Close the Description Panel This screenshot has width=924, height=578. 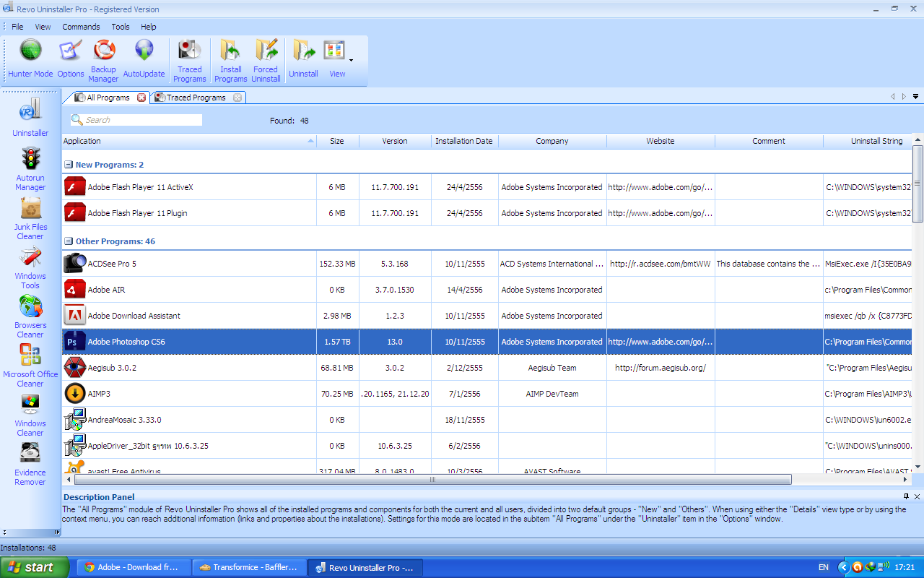(918, 496)
